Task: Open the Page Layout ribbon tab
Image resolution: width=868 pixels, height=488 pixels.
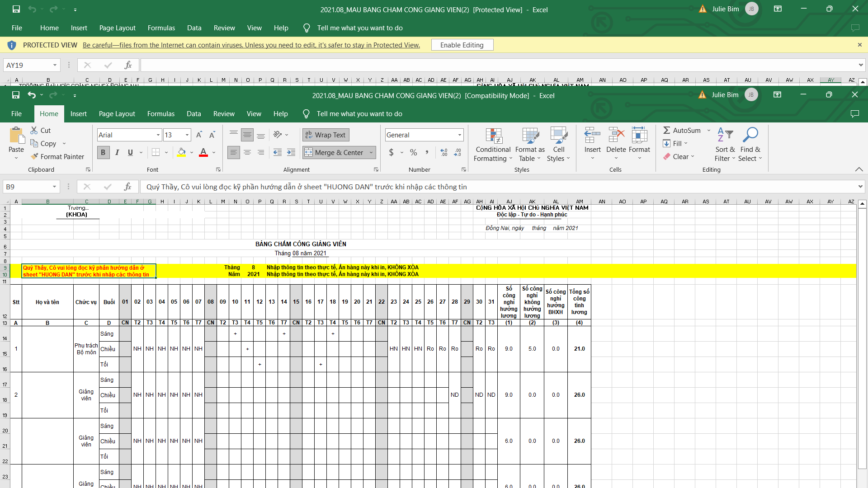Action: point(117,114)
